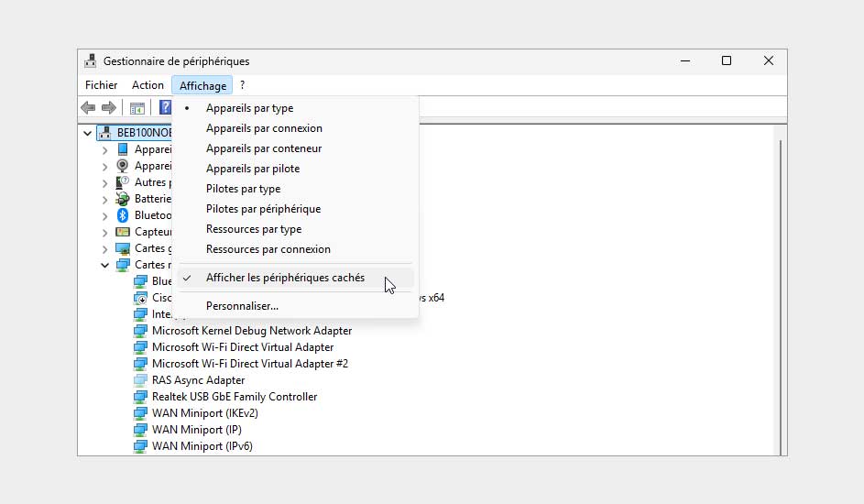Select Microsoft Kernel Debug Network Adapter
Viewport: 864px width, 504px height.
click(252, 331)
